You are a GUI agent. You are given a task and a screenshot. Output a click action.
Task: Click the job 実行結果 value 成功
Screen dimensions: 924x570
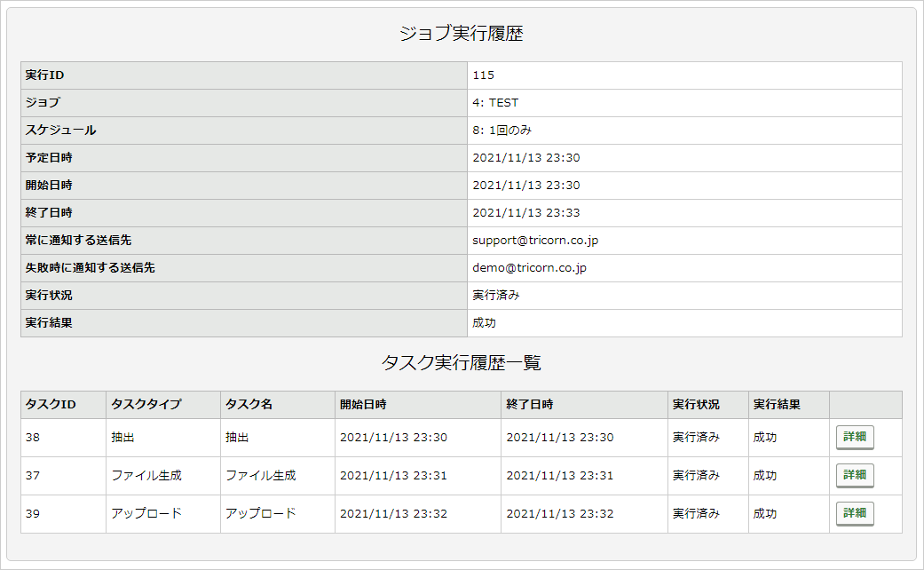click(x=485, y=323)
